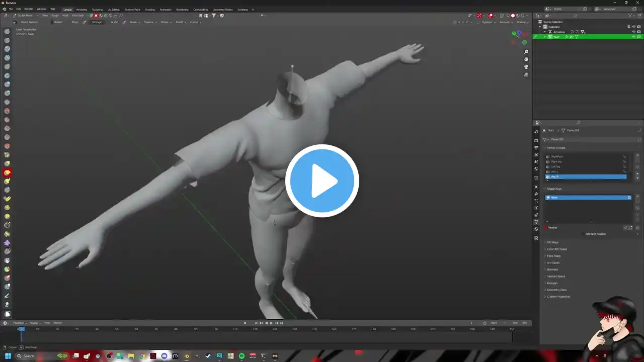Open the Modifiers wrench properties tab
This screenshot has width=644, height=362.
[x=536, y=194]
